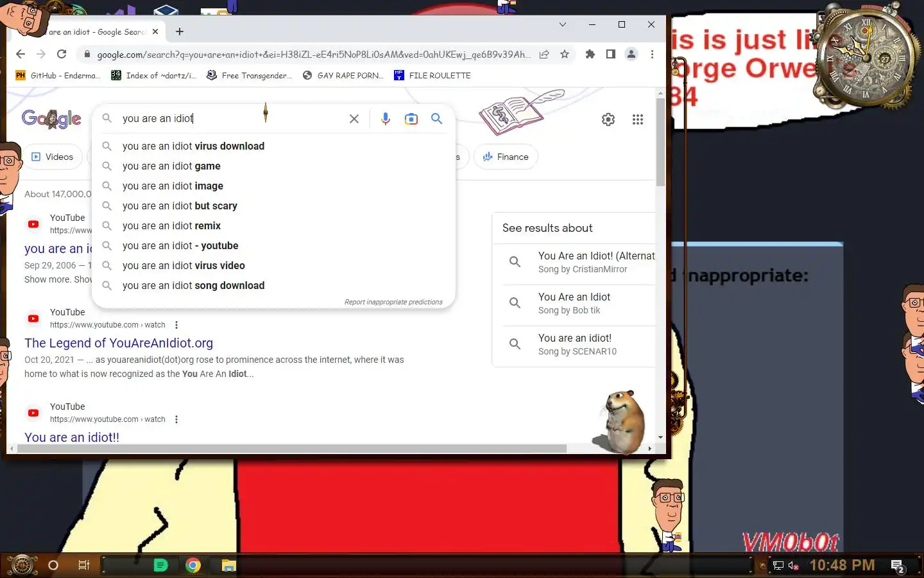
Task: Click the 10:48 PM taskbar clock
Action: point(842,565)
